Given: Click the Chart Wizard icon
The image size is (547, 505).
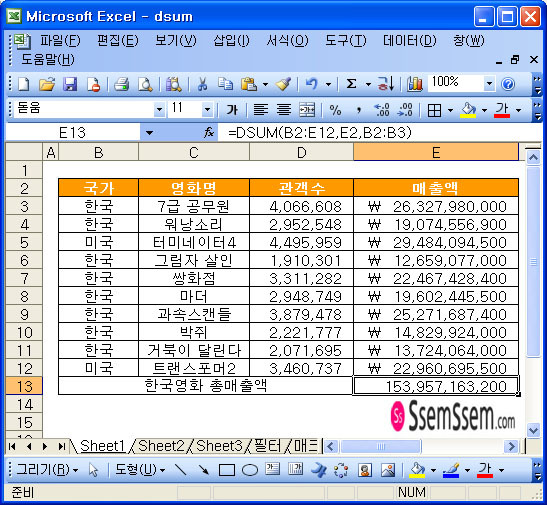Looking at the screenshot, I should [414, 84].
